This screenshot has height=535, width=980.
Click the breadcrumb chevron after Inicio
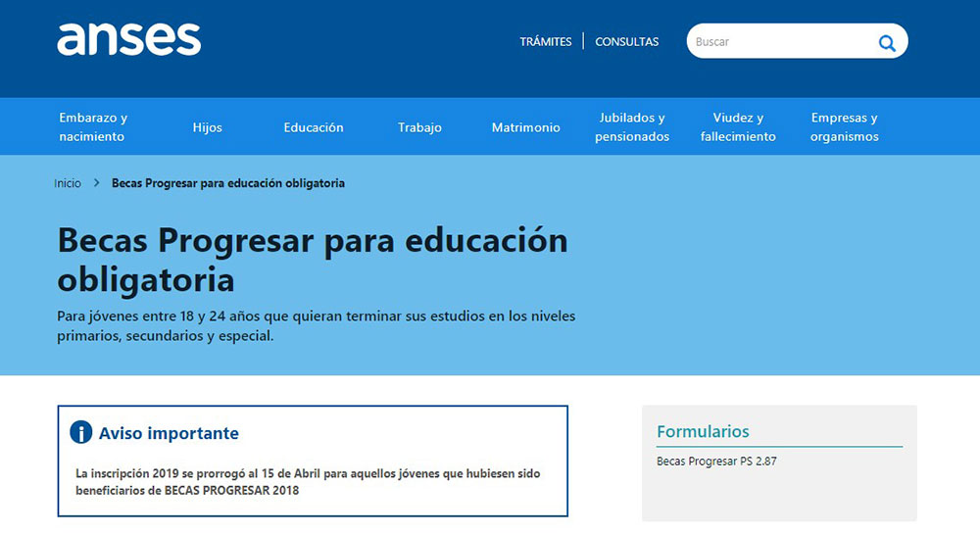point(97,183)
